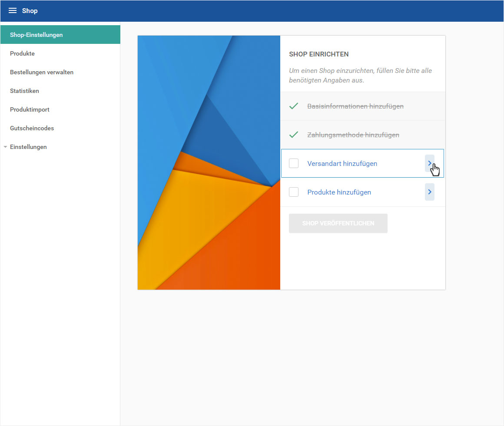Screen dimensions: 504x426
Task: Click the Einstellungen sidebar label
Action: (x=28, y=147)
